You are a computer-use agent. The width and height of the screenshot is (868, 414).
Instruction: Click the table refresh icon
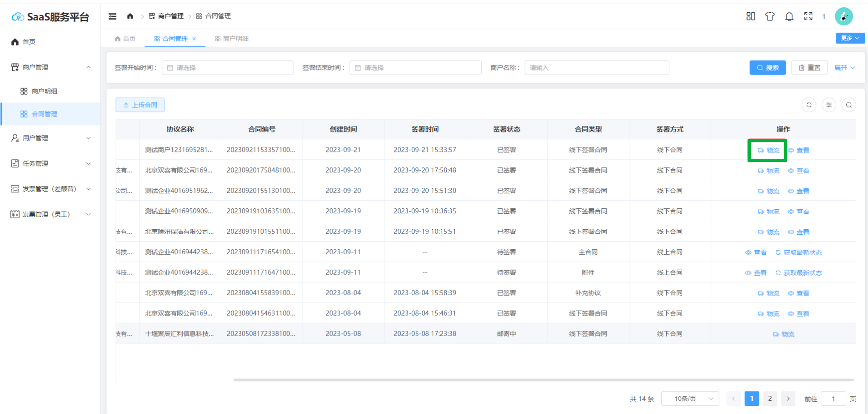(x=809, y=105)
